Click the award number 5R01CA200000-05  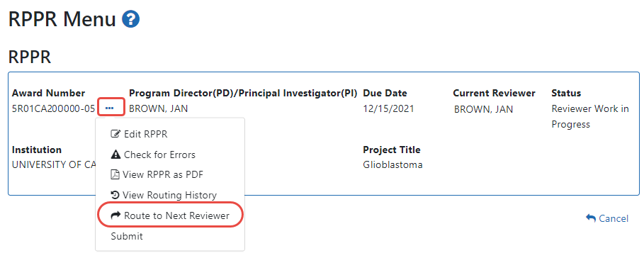pos(54,109)
